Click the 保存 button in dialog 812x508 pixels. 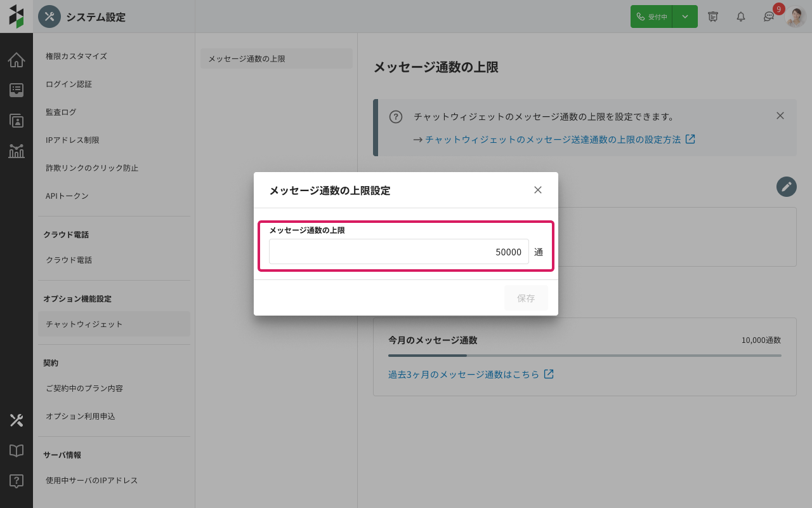pos(526,298)
